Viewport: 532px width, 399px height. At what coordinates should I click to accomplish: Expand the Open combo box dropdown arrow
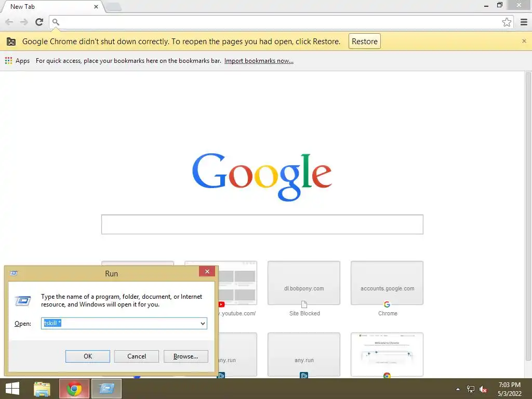[203, 323]
